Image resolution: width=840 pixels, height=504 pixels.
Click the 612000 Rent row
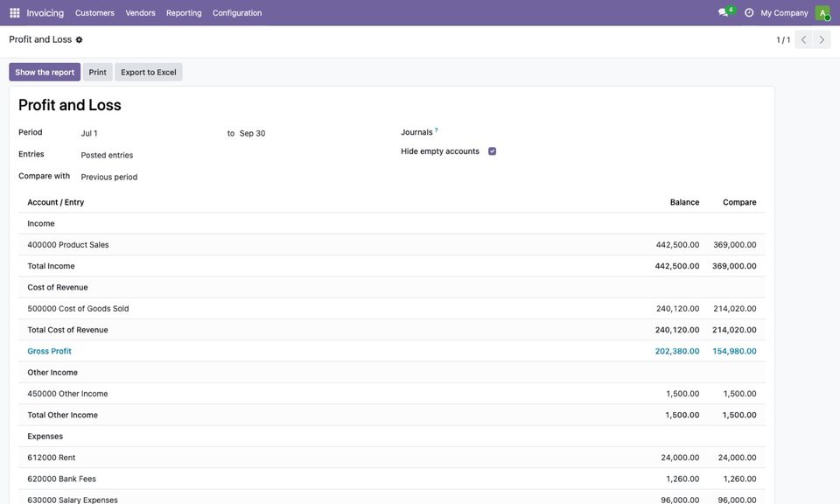392,458
